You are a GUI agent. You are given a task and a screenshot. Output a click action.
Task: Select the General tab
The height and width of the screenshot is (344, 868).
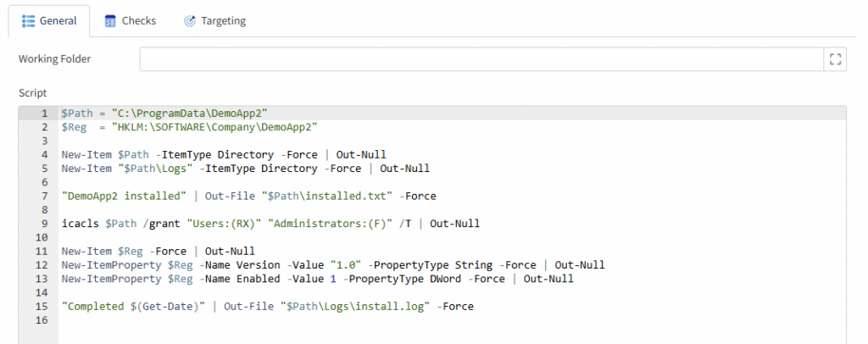(x=48, y=21)
